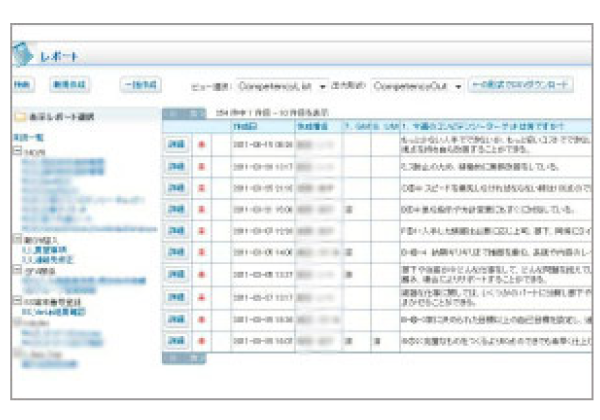Open the 出力形式 CompetencyOut dropdown
The height and width of the screenshot is (420, 600).
pyautogui.click(x=417, y=87)
